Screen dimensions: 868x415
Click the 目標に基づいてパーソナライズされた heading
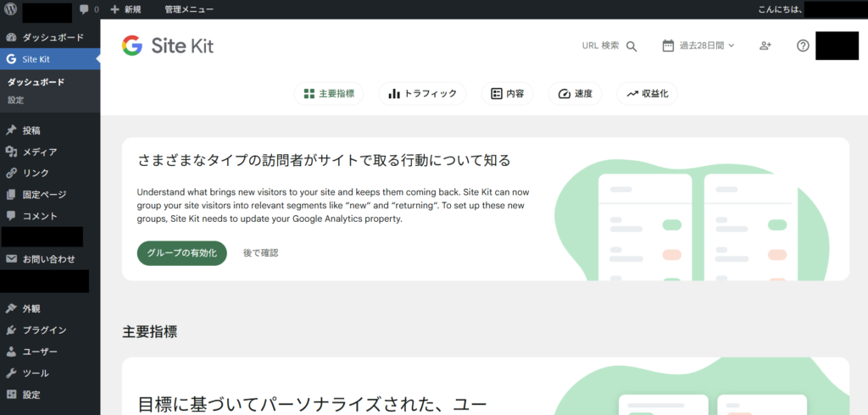coord(312,403)
